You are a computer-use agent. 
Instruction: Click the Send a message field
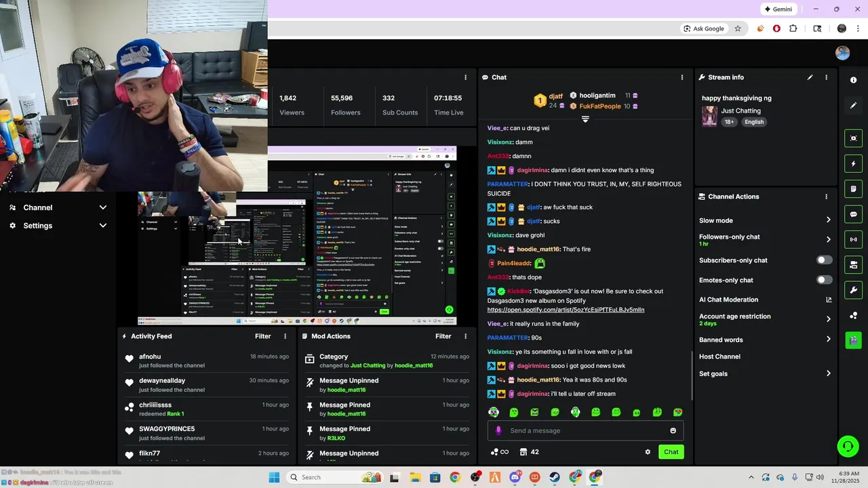pyautogui.click(x=585, y=430)
